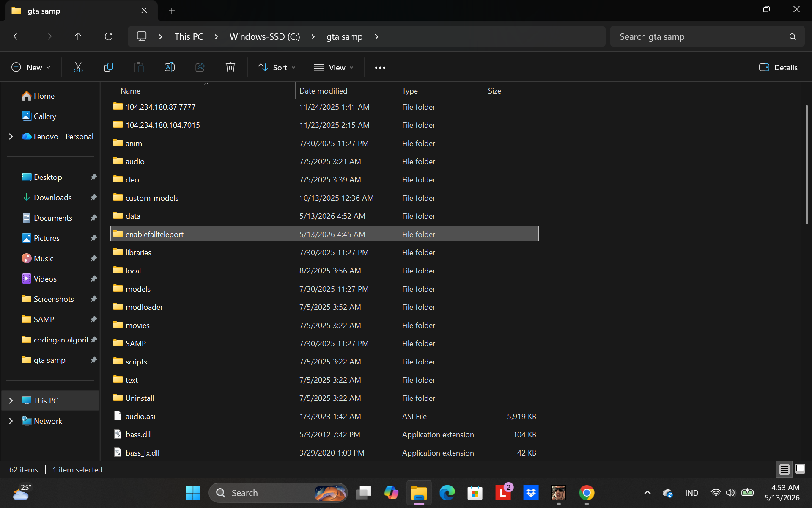This screenshot has height=508, width=812.
Task: Open the View layout dropdown
Action: [x=334, y=67]
